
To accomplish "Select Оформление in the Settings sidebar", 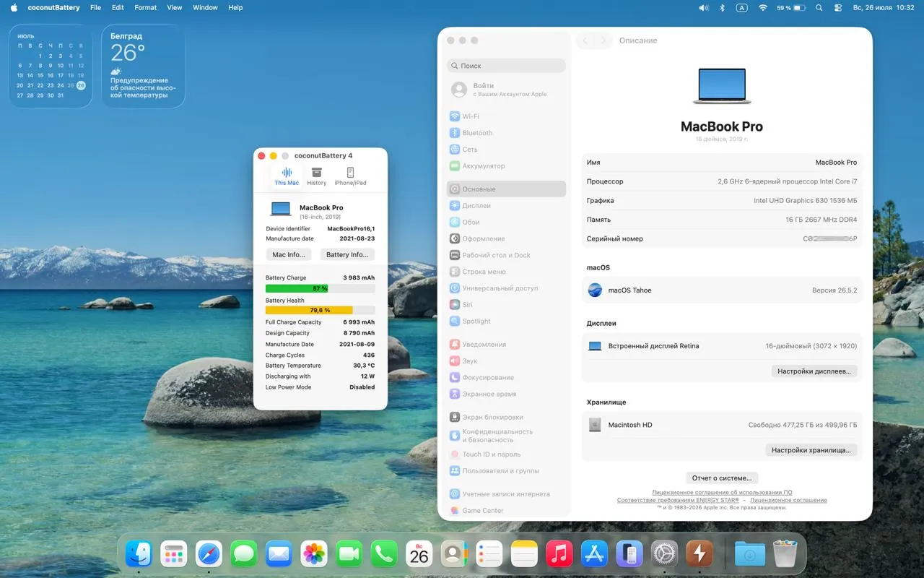I will pyautogui.click(x=506, y=239).
